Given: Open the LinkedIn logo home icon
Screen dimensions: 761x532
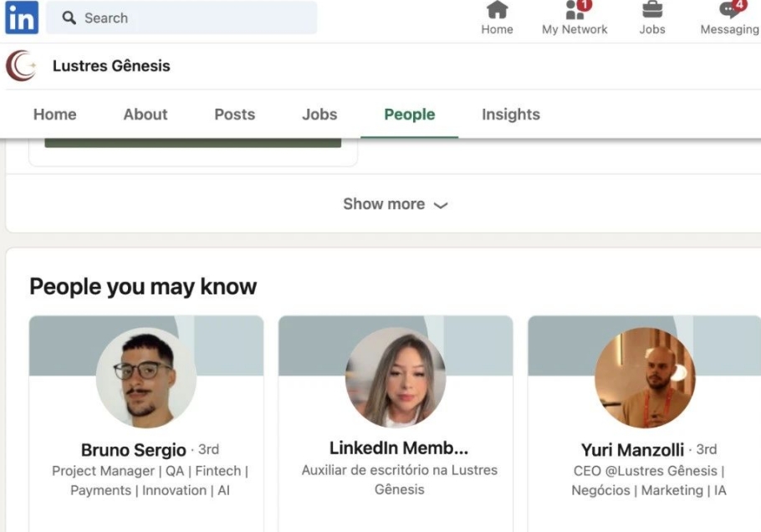Looking at the screenshot, I should (x=22, y=18).
